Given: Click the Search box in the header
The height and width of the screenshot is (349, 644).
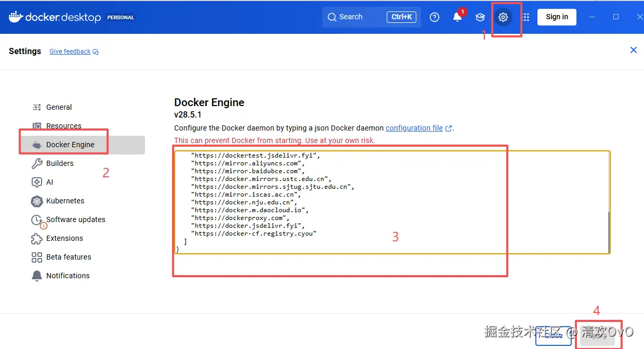Looking at the screenshot, I should tap(372, 17).
